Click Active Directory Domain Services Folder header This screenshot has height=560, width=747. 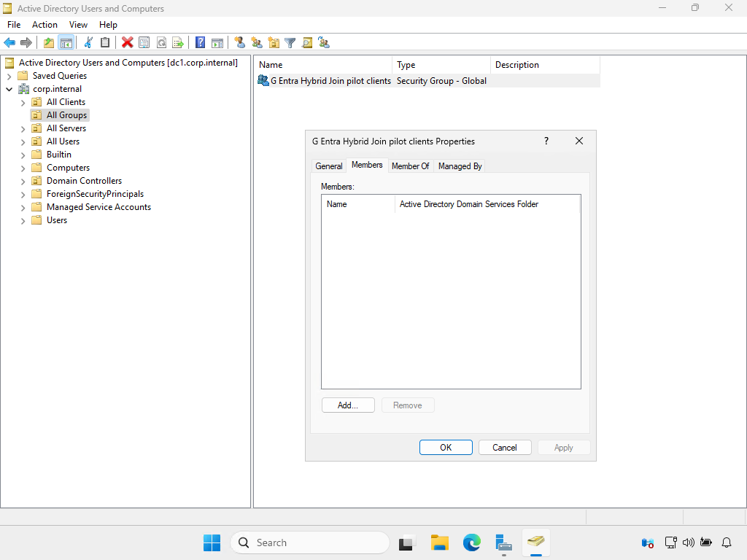click(487, 204)
